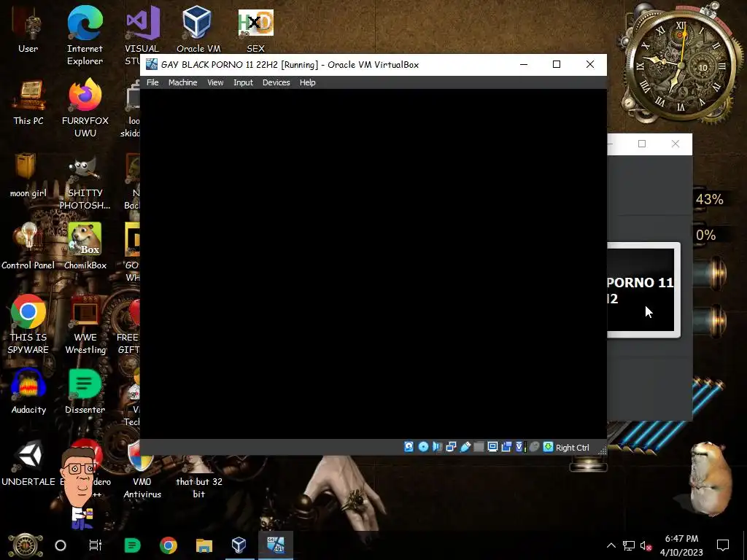This screenshot has width=747, height=560.
Task: Open the muted volume tray icon
Action: point(646,545)
